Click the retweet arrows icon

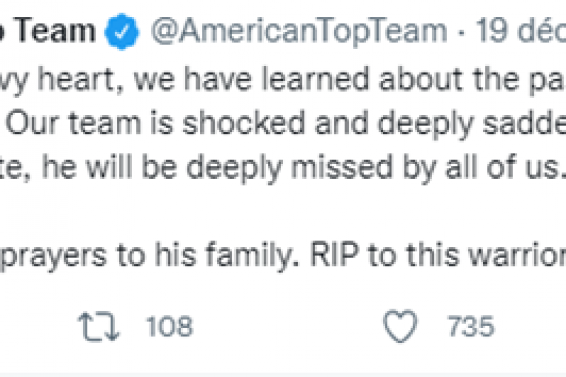click(99, 326)
